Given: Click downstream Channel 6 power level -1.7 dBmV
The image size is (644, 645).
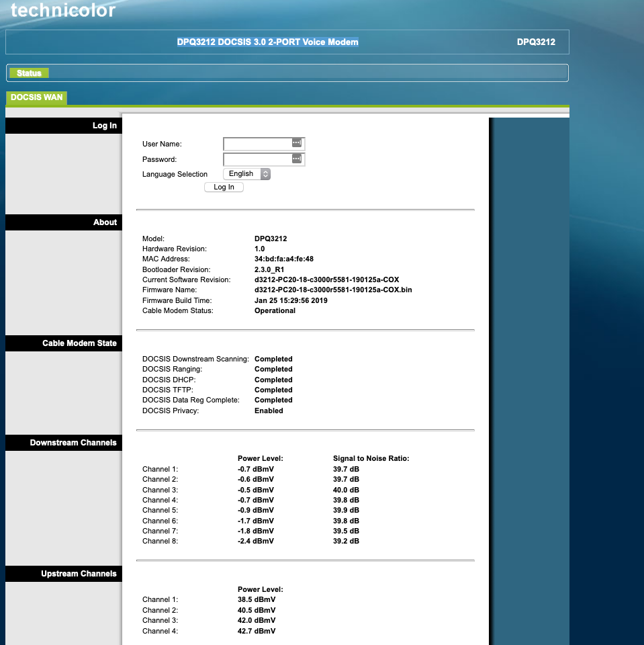Looking at the screenshot, I should coord(255,521).
